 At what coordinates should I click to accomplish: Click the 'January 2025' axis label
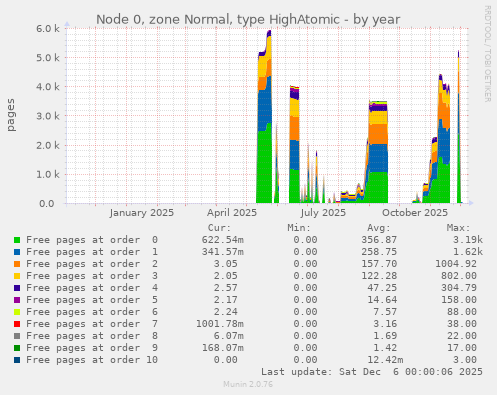pyautogui.click(x=142, y=213)
